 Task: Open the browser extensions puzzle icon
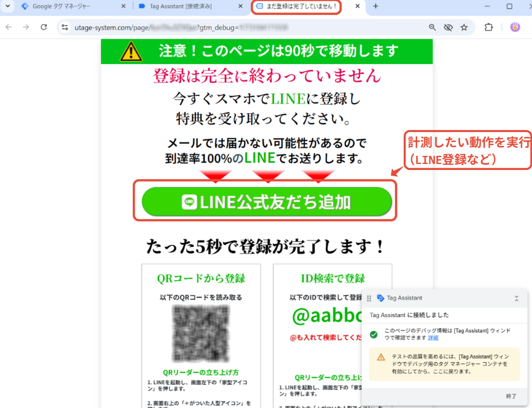point(488,28)
